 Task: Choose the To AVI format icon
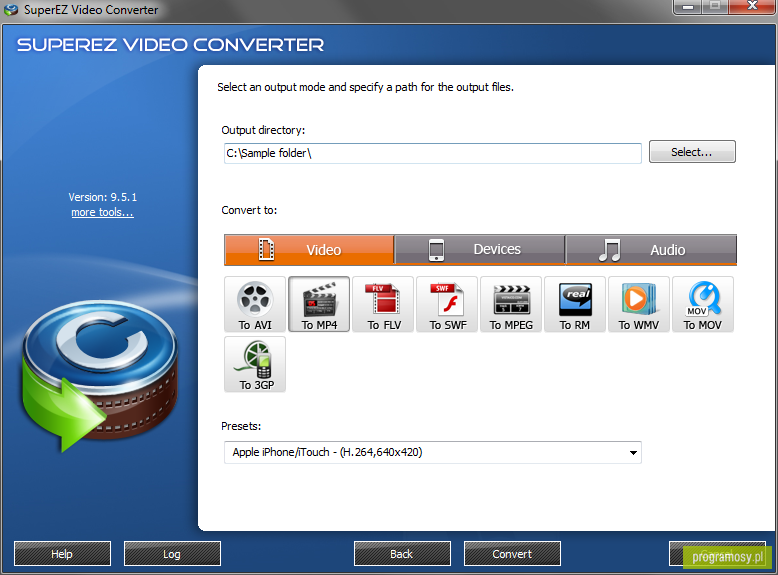(255, 304)
